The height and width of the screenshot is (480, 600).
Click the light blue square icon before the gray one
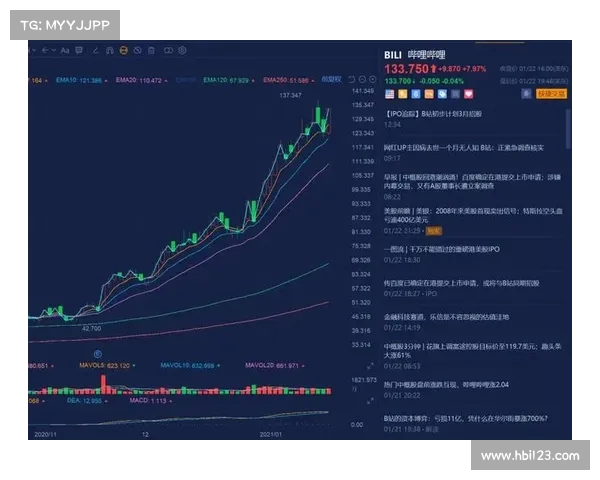(442, 94)
